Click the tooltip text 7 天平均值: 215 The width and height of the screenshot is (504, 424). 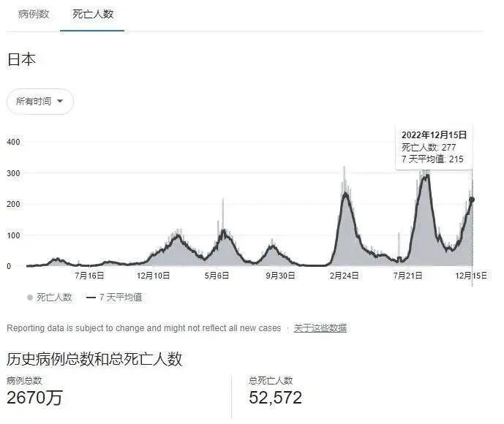(x=432, y=159)
